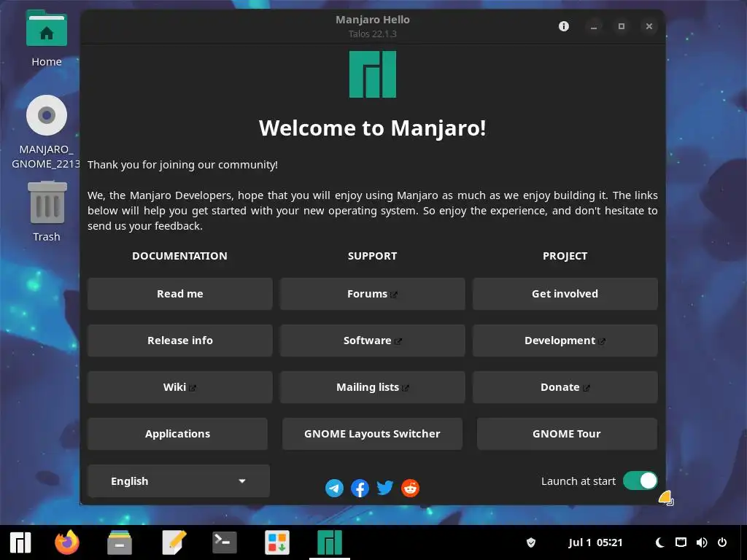Open the Development link button

pyautogui.click(x=565, y=341)
